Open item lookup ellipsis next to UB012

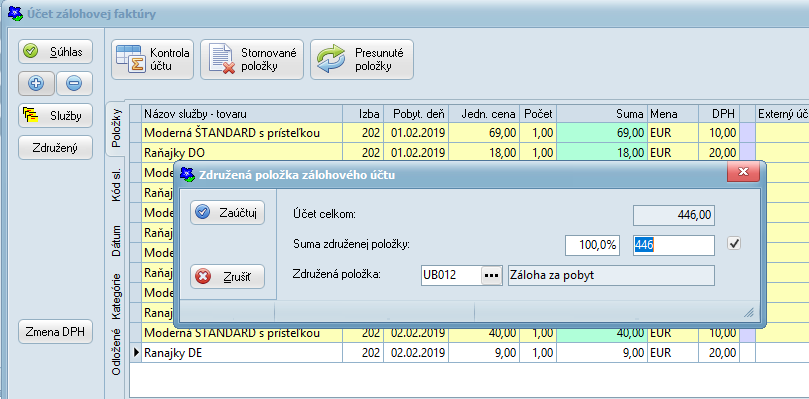click(x=492, y=276)
